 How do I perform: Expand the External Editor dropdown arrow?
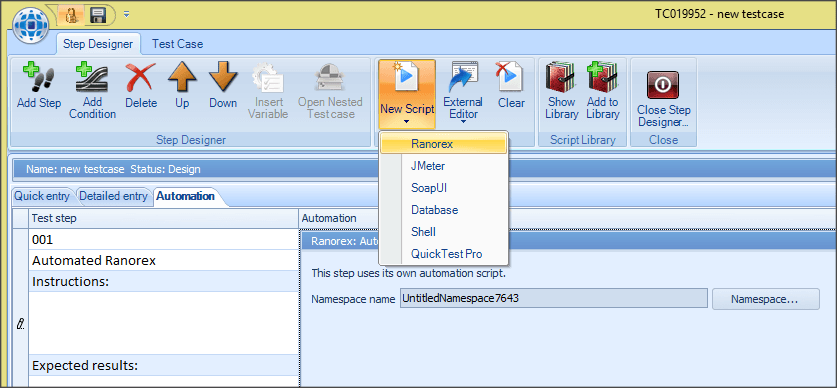pos(463,122)
